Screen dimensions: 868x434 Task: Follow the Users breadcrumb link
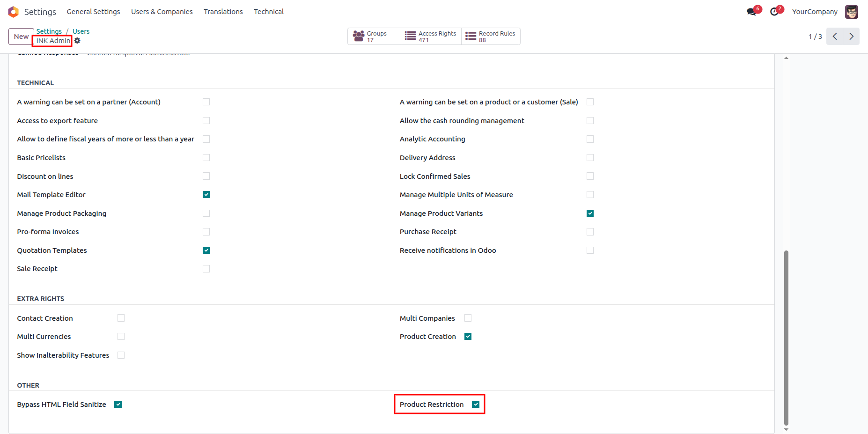81,31
